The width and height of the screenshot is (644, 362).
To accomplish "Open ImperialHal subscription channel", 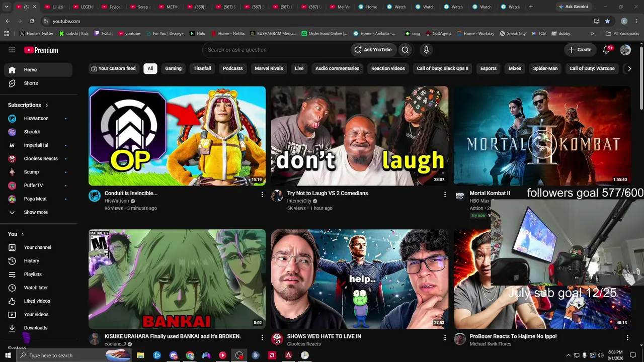I will click(38, 145).
